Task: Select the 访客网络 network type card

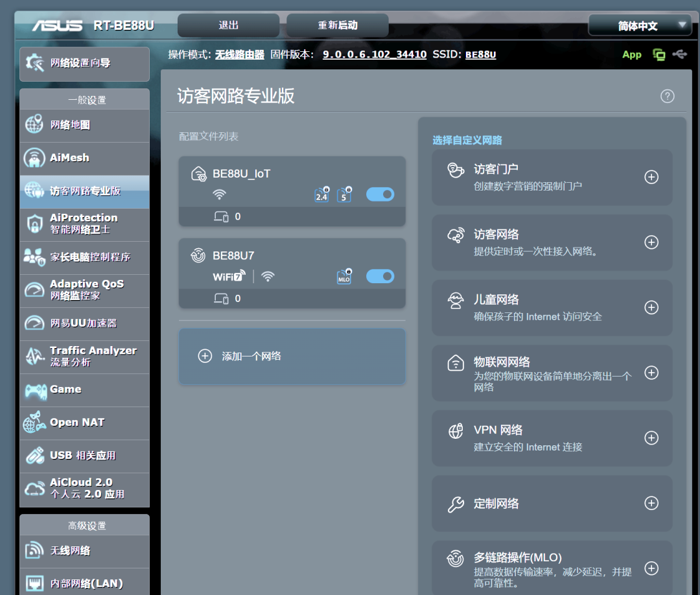Action: pyautogui.click(x=552, y=242)
